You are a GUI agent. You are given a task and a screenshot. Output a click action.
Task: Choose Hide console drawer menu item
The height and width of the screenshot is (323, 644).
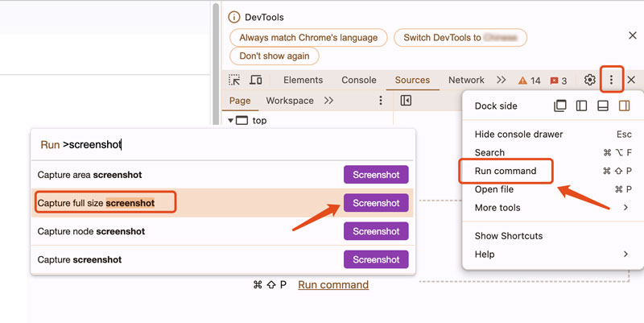(x=552, y=134)
